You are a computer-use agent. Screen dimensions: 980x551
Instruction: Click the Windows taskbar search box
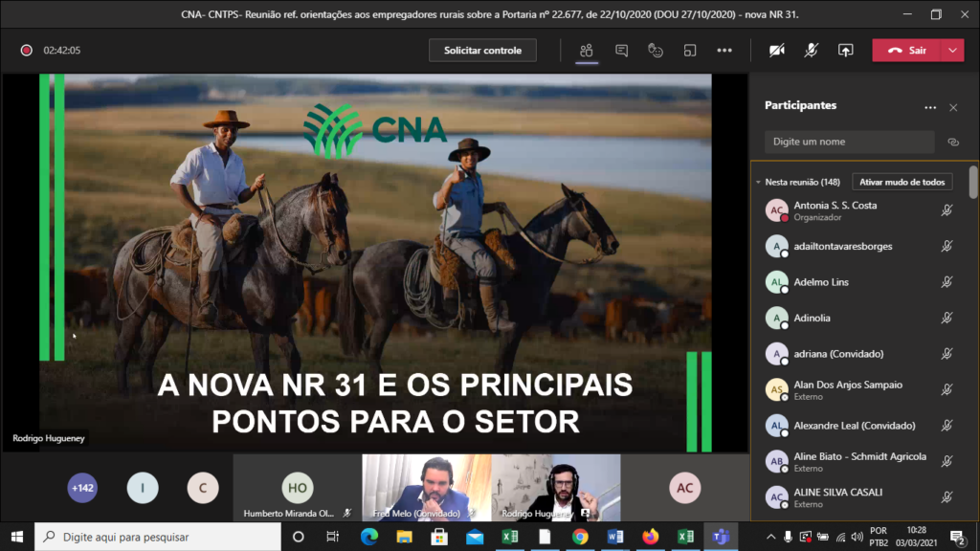pos(158,537)
